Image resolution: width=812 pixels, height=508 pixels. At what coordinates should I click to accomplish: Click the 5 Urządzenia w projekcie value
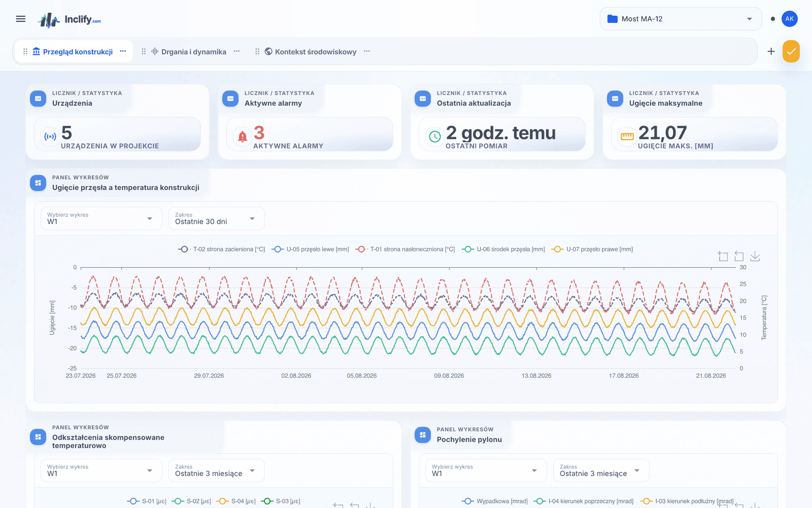tap(66, 133)
